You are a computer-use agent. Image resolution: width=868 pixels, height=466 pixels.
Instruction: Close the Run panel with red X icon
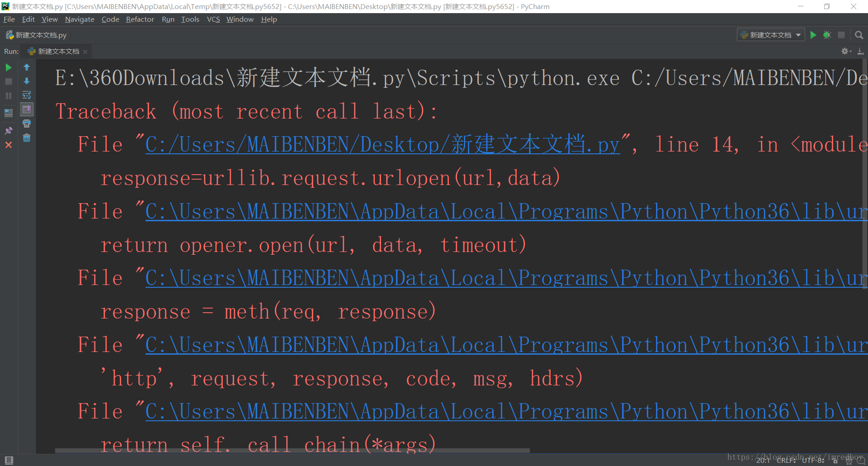9,145
